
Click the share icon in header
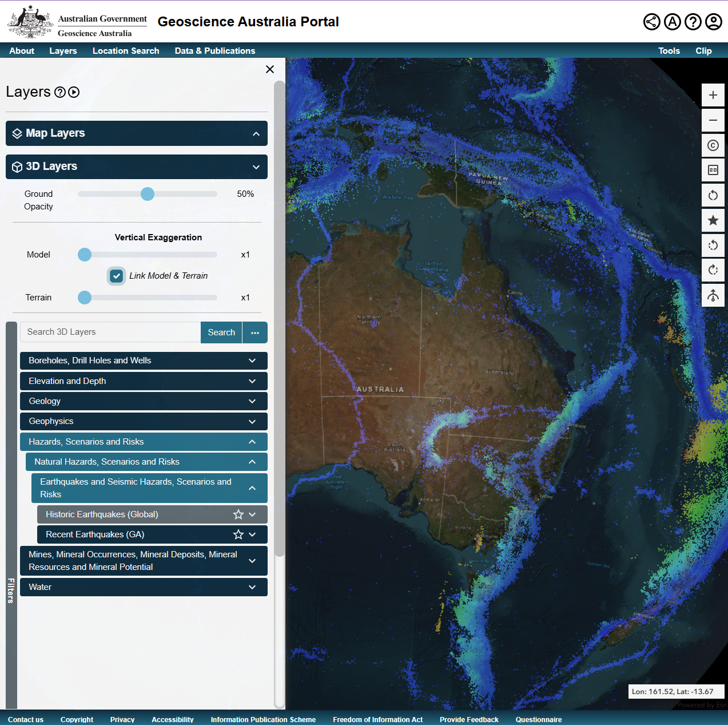click(651, 22)
